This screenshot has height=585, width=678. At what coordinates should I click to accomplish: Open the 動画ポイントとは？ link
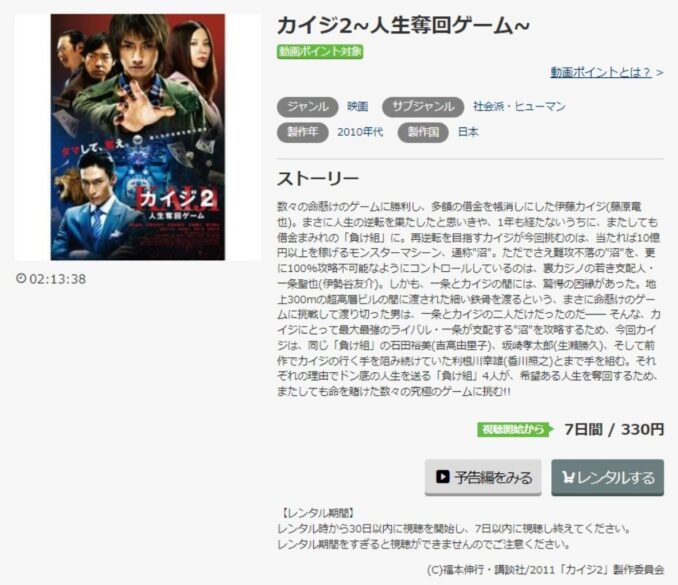tap(601, 72)
